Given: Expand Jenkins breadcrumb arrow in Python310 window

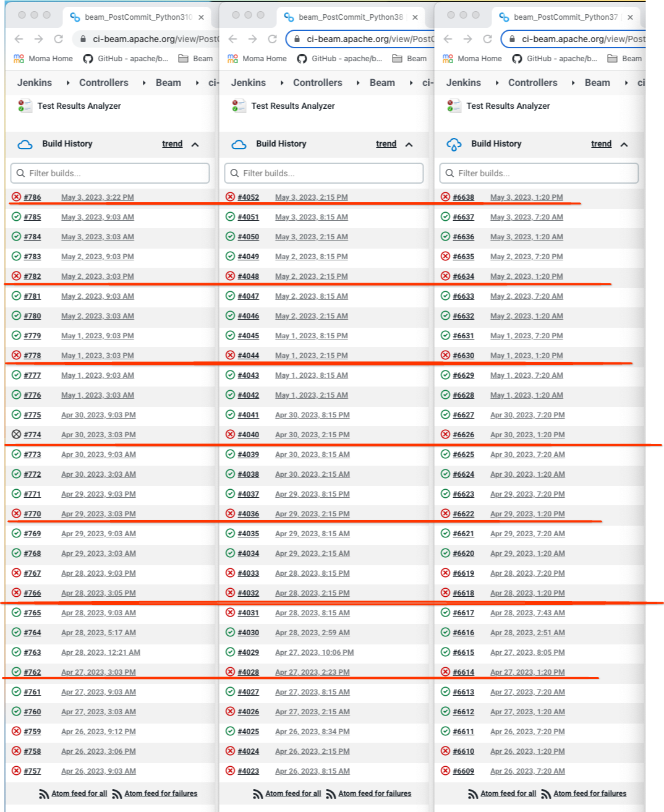Looking at the screenshot, I should pos(67,83).
